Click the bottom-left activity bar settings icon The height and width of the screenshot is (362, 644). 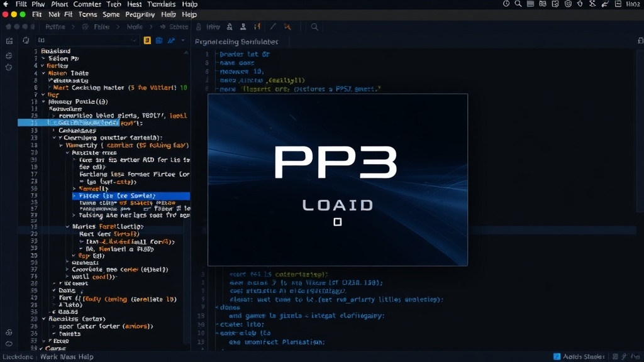point(9,332)
